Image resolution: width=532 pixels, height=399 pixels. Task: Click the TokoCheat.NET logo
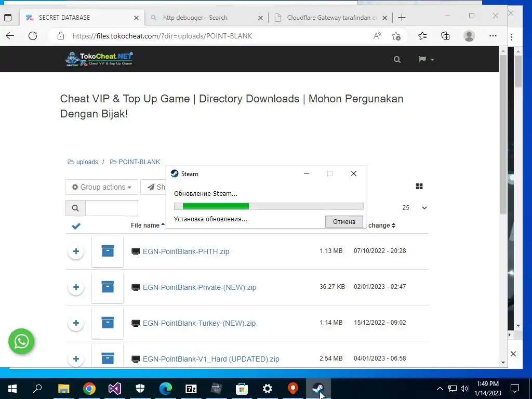[x=99, y=59]
